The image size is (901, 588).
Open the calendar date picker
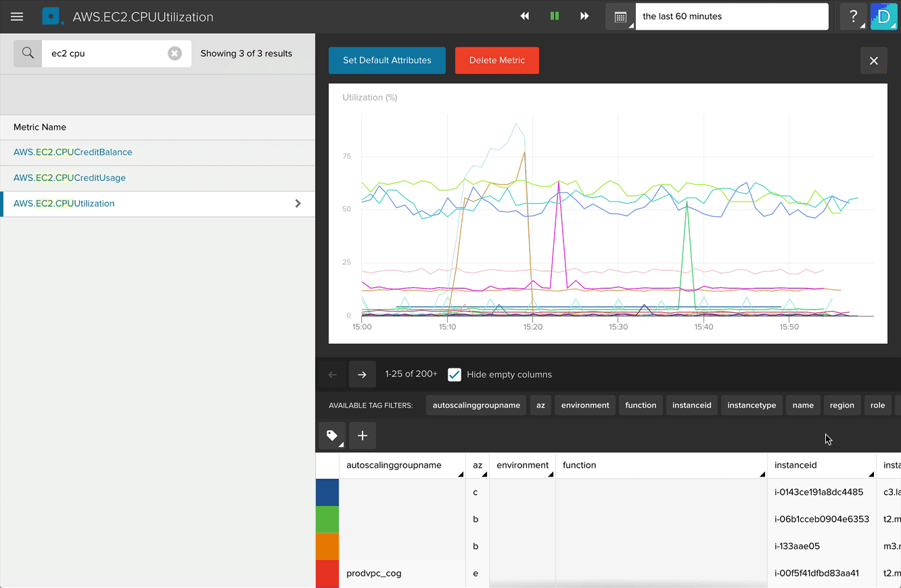click(620, 17)
